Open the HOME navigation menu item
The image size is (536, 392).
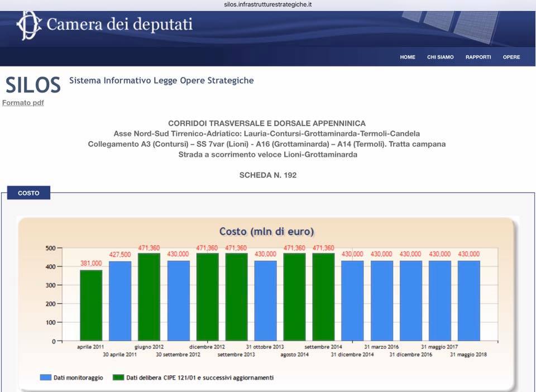coord(408,56)
